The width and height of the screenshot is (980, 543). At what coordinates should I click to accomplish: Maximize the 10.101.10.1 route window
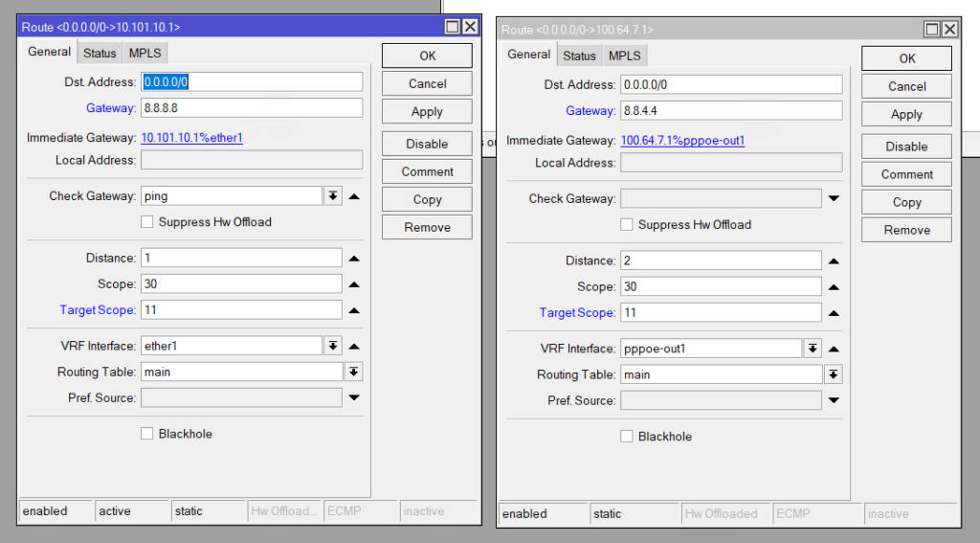pos(452,26)
